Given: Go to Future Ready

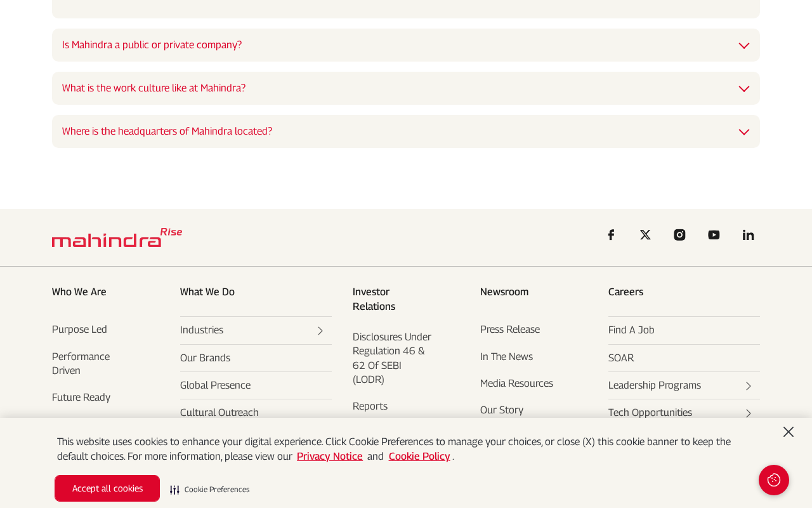Looking at the screenshot, I should click(x=81, y=398).
